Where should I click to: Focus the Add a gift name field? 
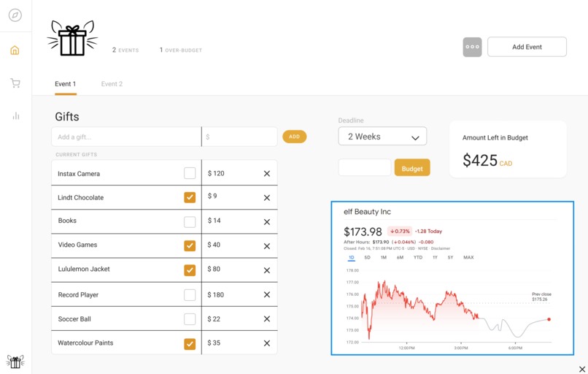(126, 137)
